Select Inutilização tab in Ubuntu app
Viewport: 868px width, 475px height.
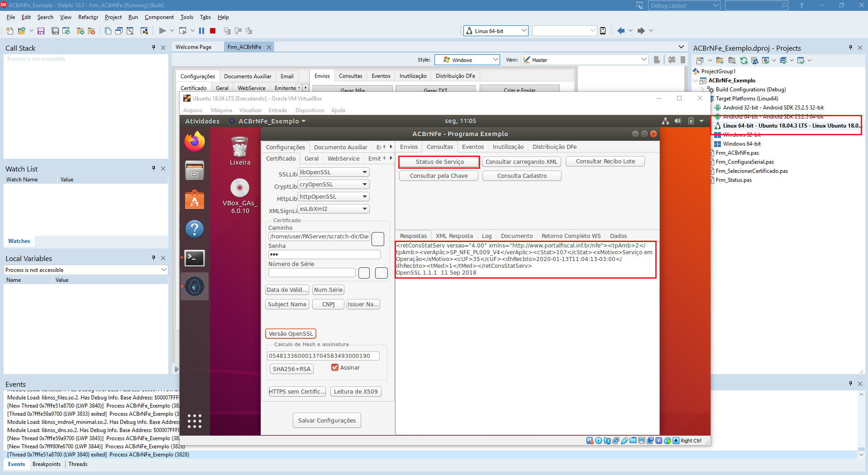(x=508, y=147)
